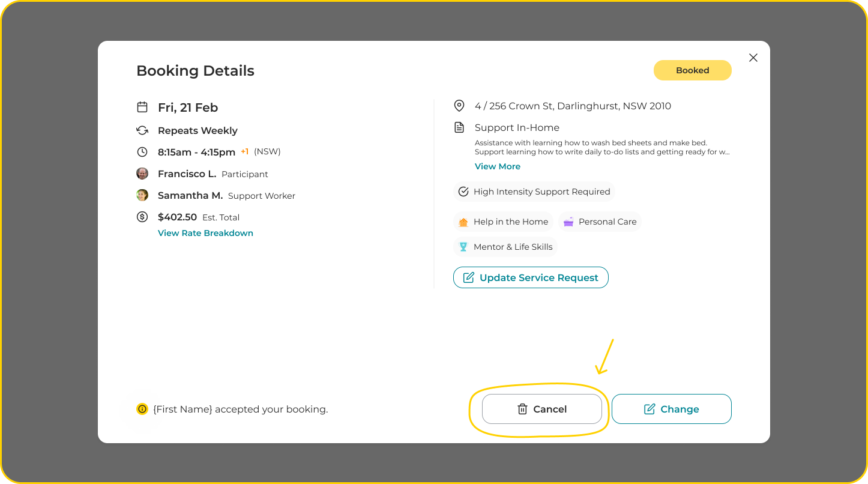Screen dimensions: 868x484
Task: Click the location pin icon by the address
Action: pyautogui.click(x=459, y=106)
